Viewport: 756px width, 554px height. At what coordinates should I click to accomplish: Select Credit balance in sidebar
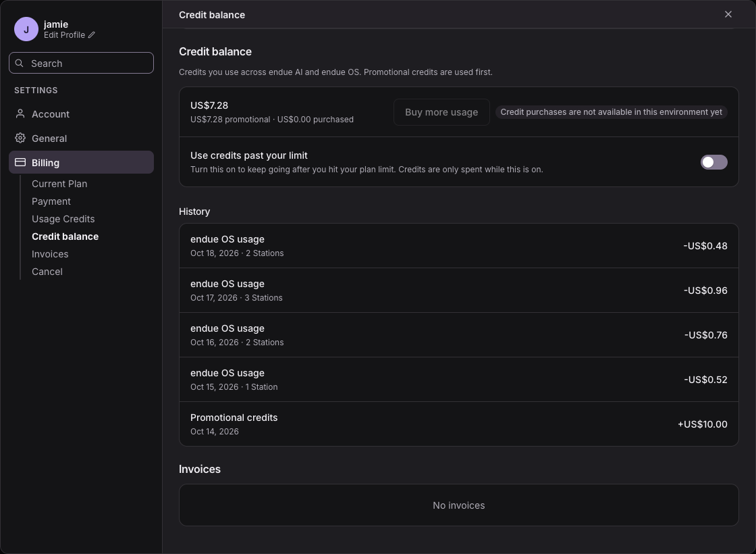pos(65,236)
